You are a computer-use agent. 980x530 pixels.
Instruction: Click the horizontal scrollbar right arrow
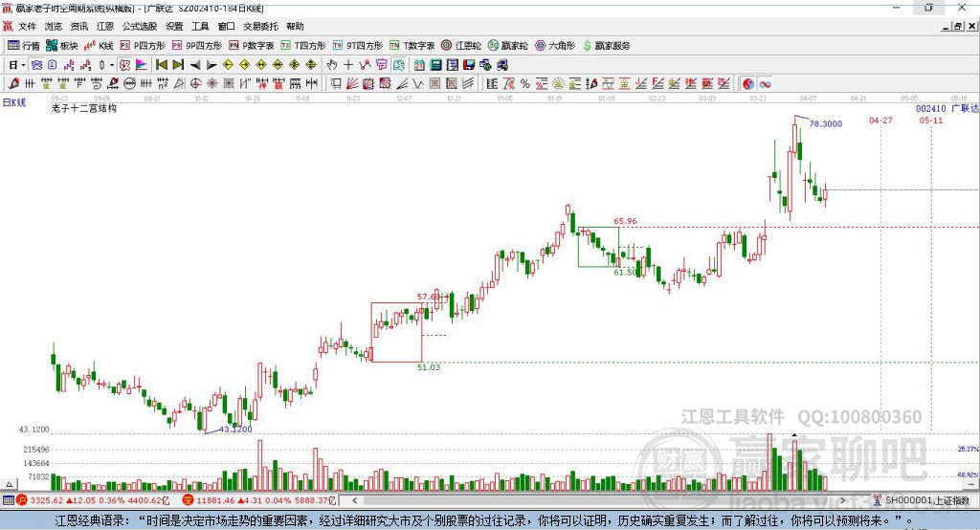pos(842,500)
